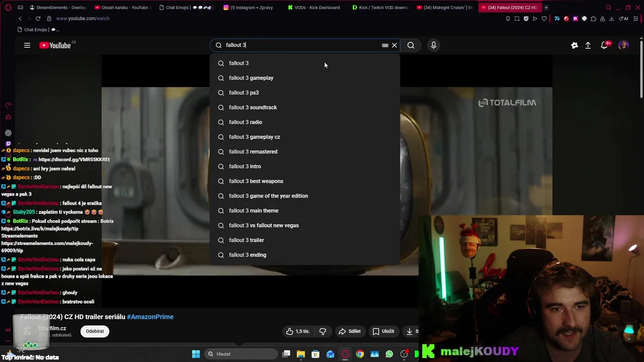The image size is (644, 362).
Task: Subscribe with the Odebírat button
Action: click(x=95, y=331)
